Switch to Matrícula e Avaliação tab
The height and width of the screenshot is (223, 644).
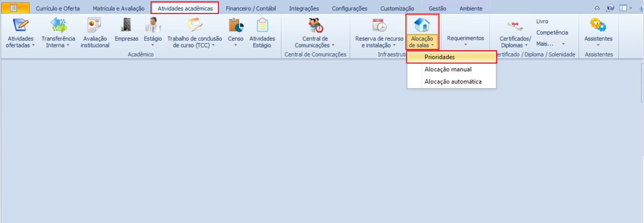119,8
